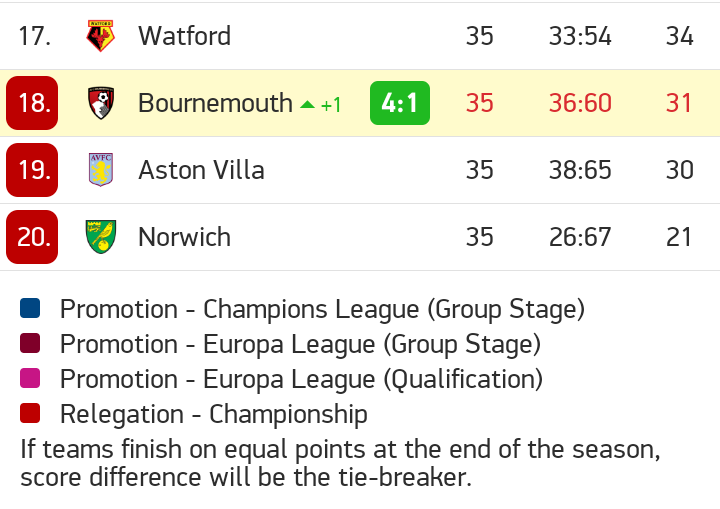This screenshot has width=720, height=509.
Task: Click the magenta Europa League Qualification swatch
Action: tap(30, 379)
